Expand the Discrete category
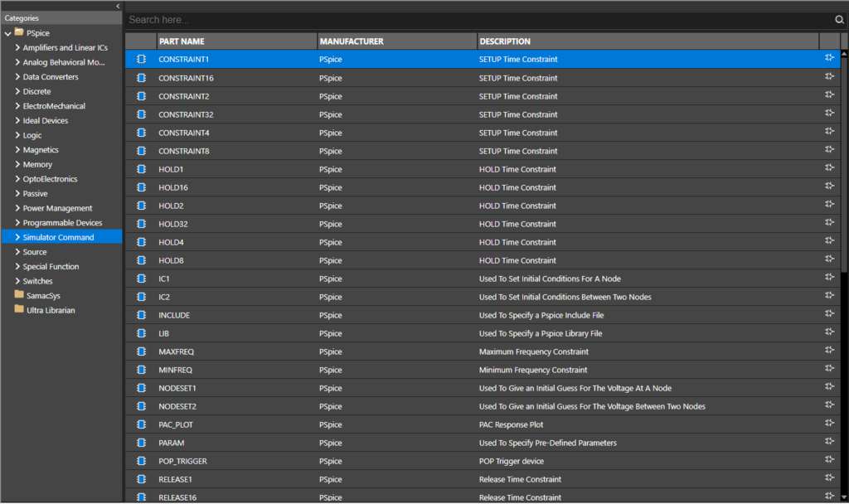Image resolution: width=849 pixels, height=504 pixels. [17, 91]
